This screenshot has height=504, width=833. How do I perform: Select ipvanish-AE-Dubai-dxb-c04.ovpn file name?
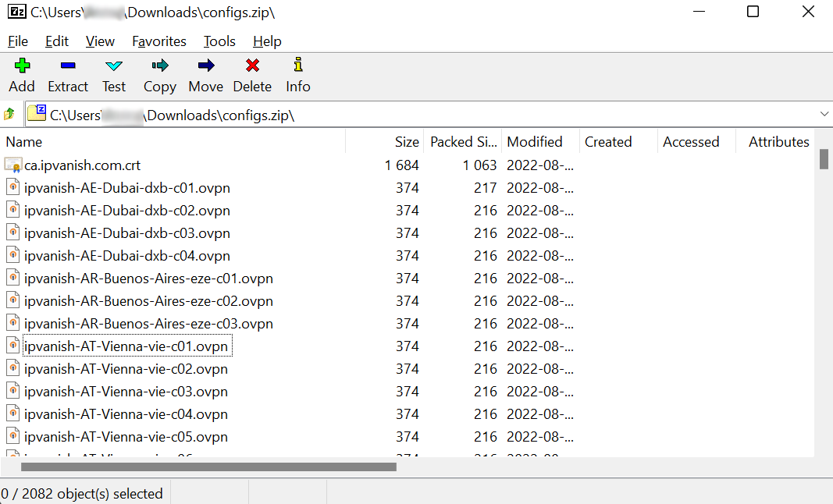tap(127, 255)
